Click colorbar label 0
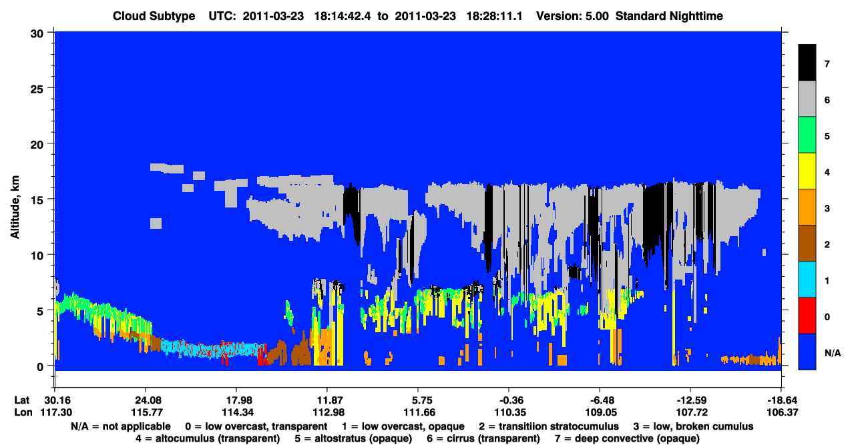The height and width of the screenshot is (445, 868). click(x=827, y=317)
